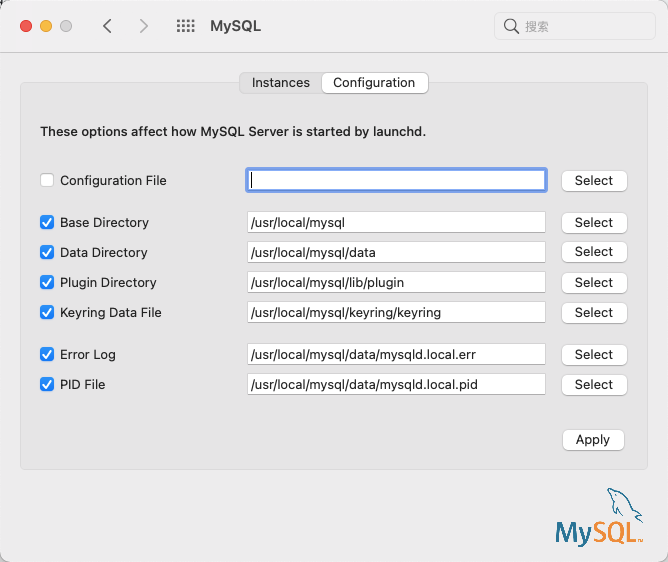668x562 pixels.
Task: Click the mysqld.local.pid path field
Action: click(x=396, y=384)
